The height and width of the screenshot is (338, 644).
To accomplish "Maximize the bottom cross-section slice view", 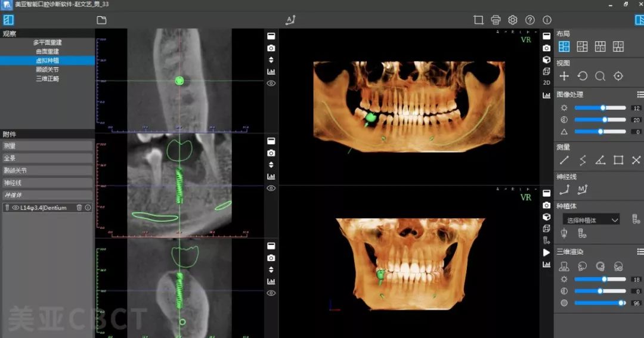I will tap(271, 246).
